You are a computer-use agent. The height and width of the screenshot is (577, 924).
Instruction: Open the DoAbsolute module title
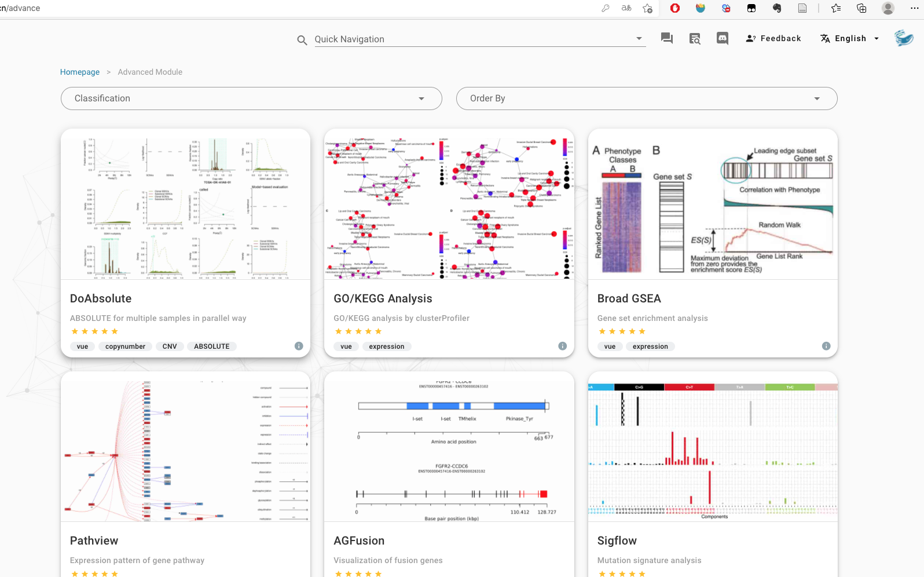tap(101, 298)
